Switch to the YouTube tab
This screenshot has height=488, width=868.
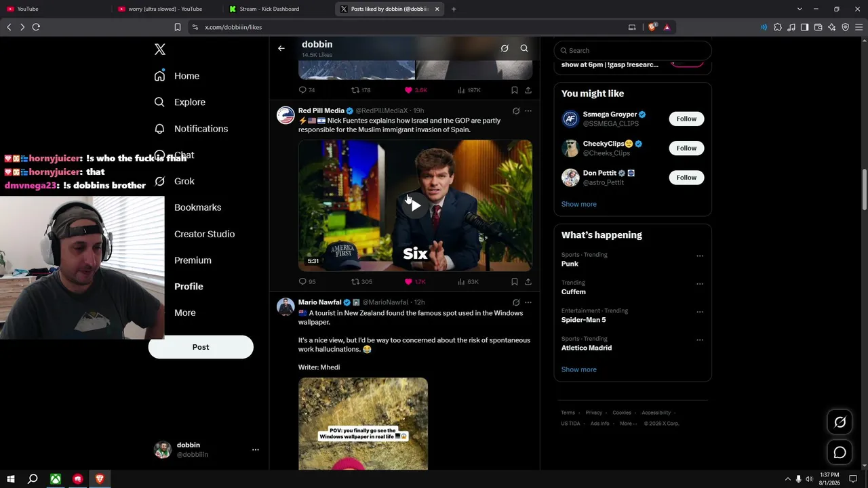pyautogui.click(x=56, y=9)
